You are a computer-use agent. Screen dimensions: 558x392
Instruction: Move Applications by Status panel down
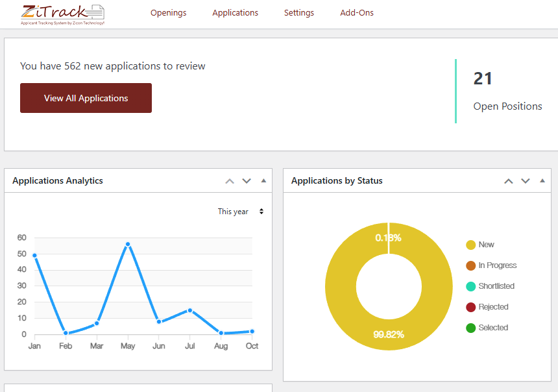[x=526, y=181]
